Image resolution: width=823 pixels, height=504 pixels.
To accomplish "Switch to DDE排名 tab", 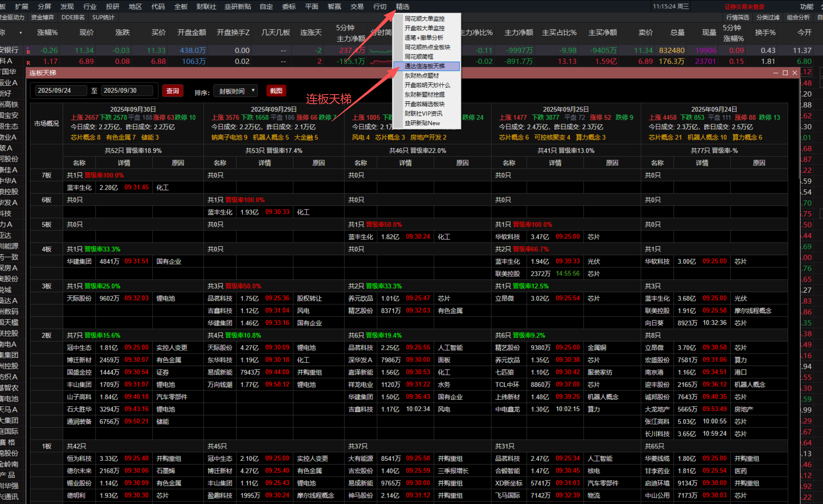I will [x=73, y=17].
